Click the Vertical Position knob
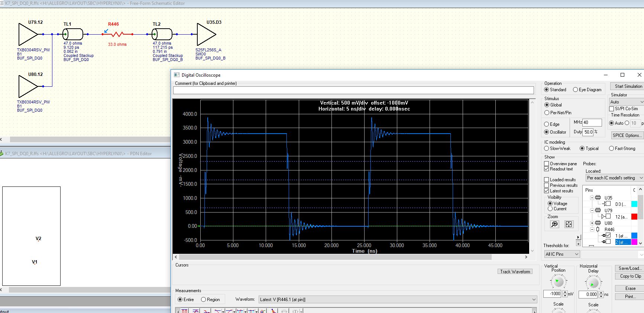Viewport: 644px width, 313px height. click(x=558, y=282)
